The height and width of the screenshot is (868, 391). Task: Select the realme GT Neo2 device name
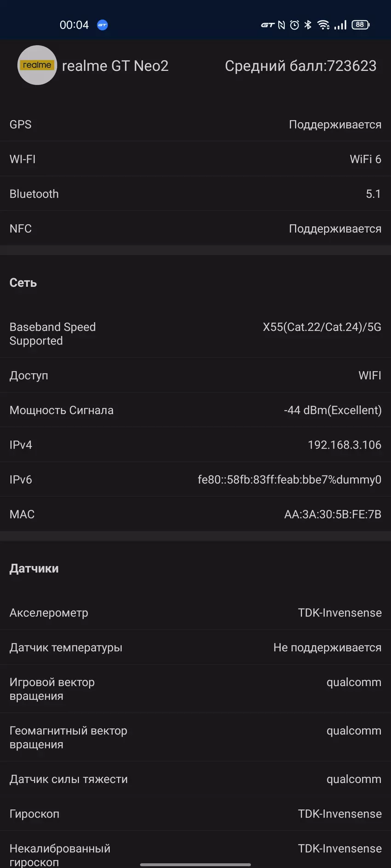[115, 66]
